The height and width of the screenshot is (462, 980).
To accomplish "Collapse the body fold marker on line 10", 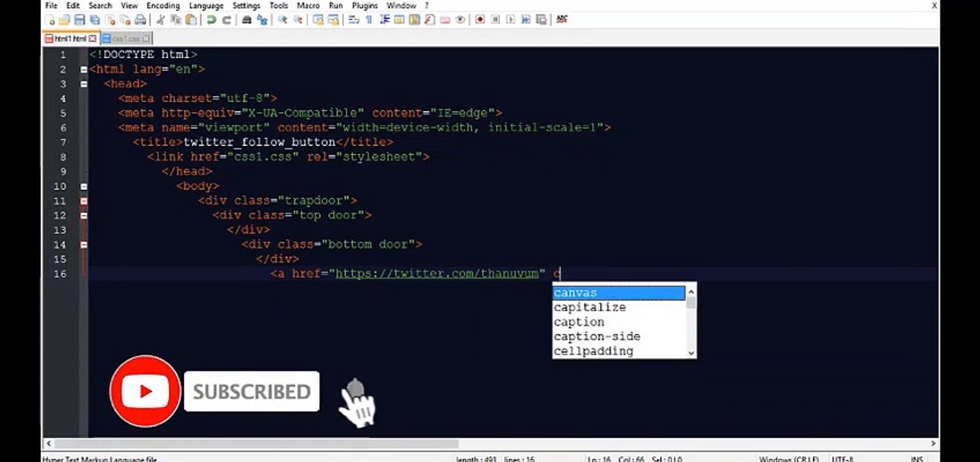I will pos(84,186).
